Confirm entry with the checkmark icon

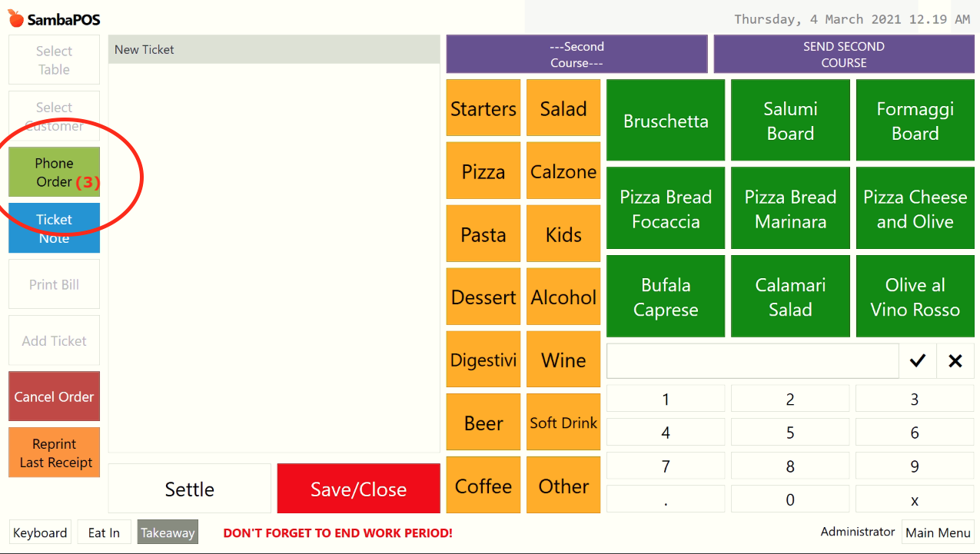coord(917,361)
